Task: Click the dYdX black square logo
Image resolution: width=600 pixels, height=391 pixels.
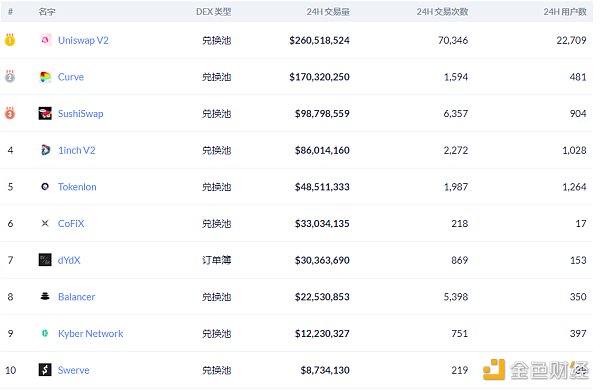Action: click(x=45, y=260)
